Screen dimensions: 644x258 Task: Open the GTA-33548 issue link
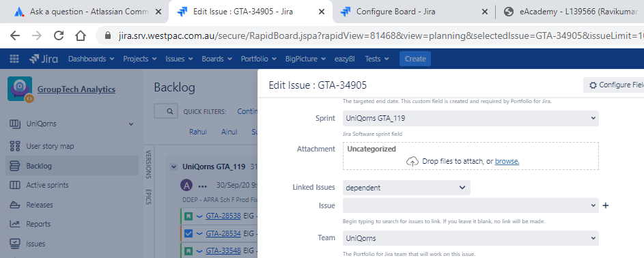[x=223, y=250]
